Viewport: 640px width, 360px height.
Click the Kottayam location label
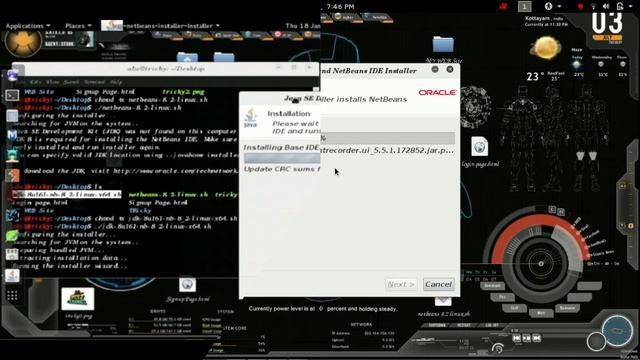544,19
